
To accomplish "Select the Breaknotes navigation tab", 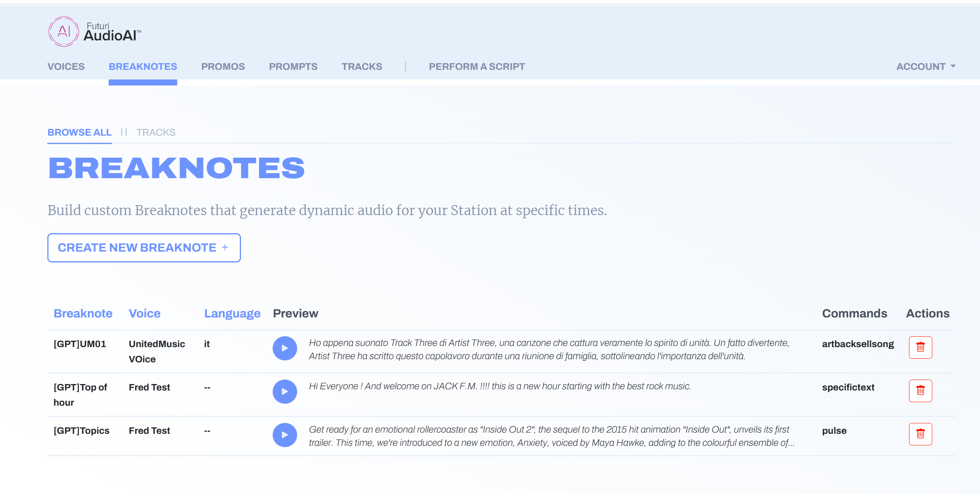I will click(x=143, y=67).
